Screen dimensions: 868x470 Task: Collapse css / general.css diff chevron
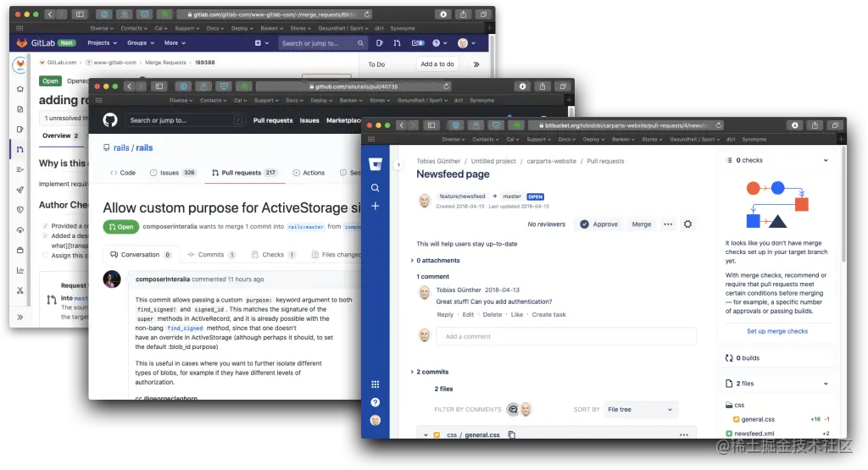click(x=426, y=435)
